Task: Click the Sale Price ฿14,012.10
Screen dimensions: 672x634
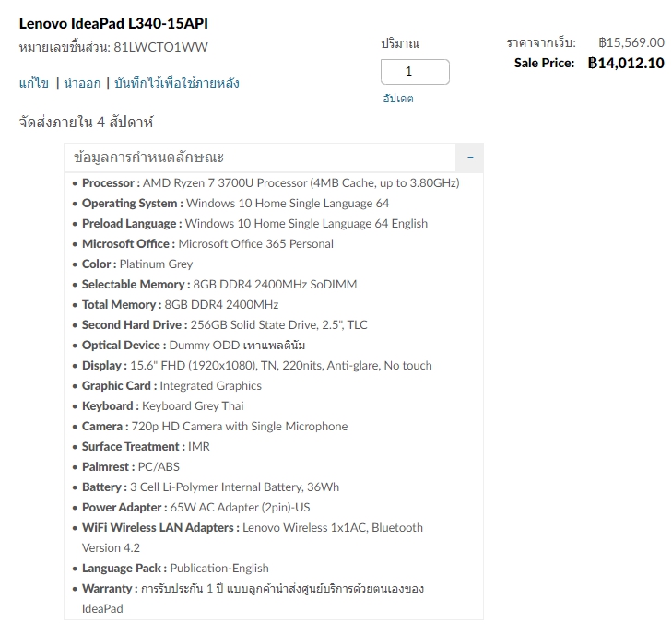Action: tap(626, 63)
